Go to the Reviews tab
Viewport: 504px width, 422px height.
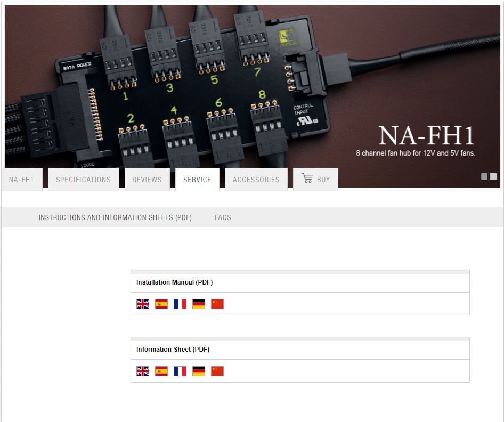pyautogui.click(x=147, y=180)
